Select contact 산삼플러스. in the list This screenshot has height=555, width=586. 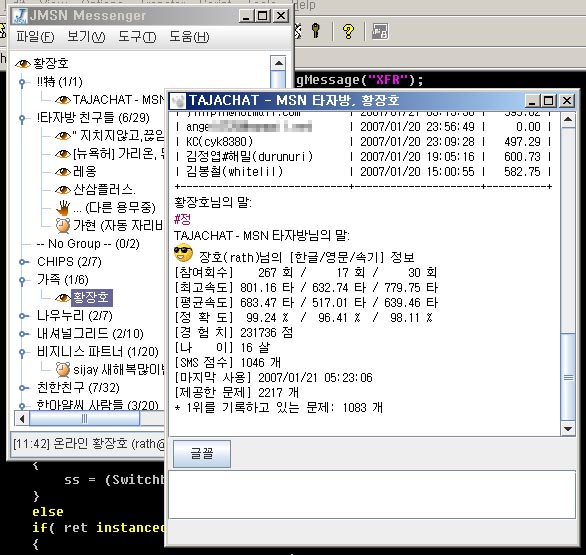point(105,190)
